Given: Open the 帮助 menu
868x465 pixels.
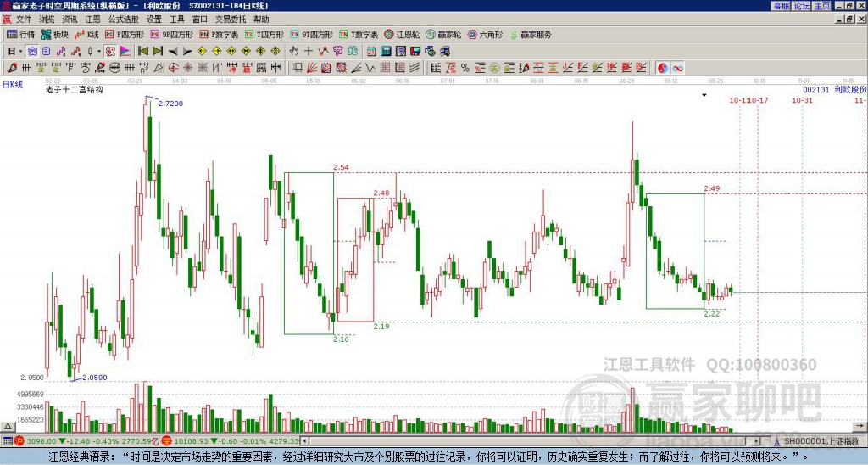Looking at the screenshot, I should click(x=261, y=20).
